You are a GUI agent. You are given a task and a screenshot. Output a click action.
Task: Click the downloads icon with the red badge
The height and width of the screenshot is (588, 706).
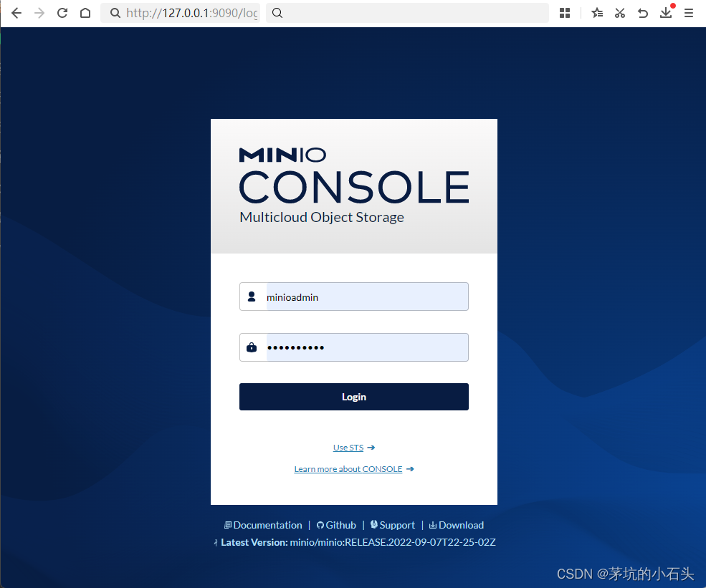[666, 13]
